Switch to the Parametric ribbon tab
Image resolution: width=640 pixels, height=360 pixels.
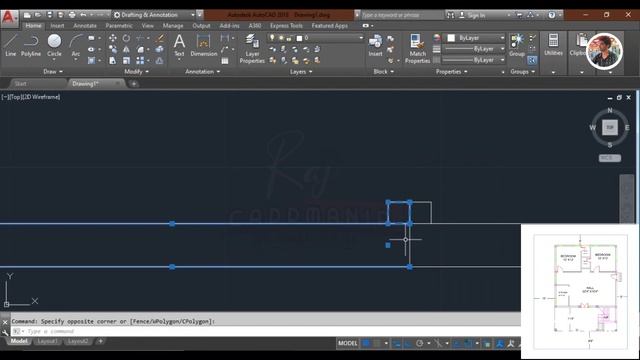119,26
